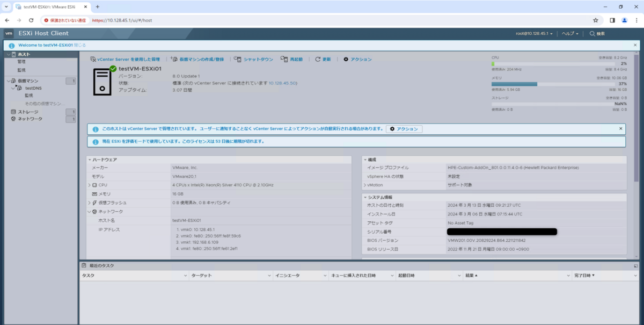Collapse the ハードウェア panel header
This screenshot has width=644, height=325.
pyautogui.click(x=90, y=160)
